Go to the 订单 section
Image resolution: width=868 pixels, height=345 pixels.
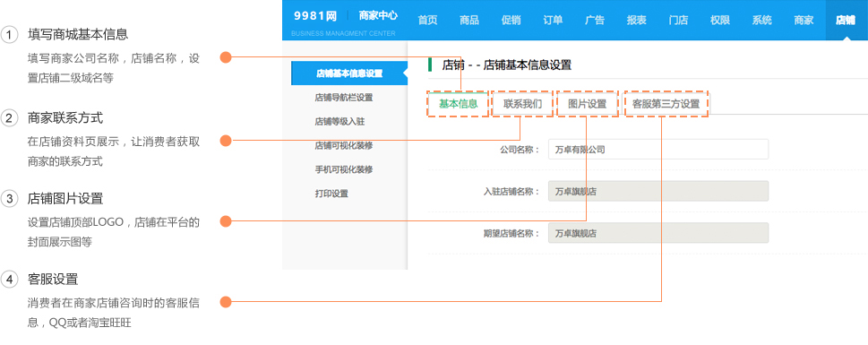pyautogui.click(x=553, y=20)
